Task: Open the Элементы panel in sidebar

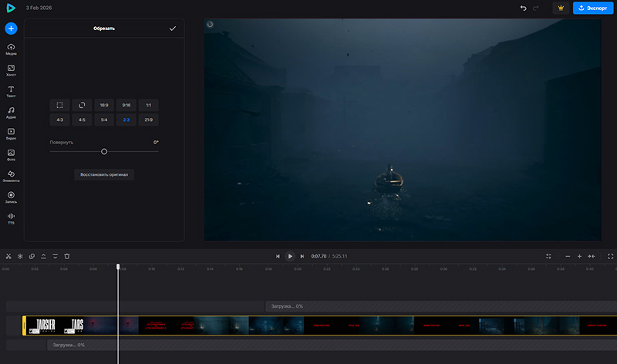Action: pos(11,176)
